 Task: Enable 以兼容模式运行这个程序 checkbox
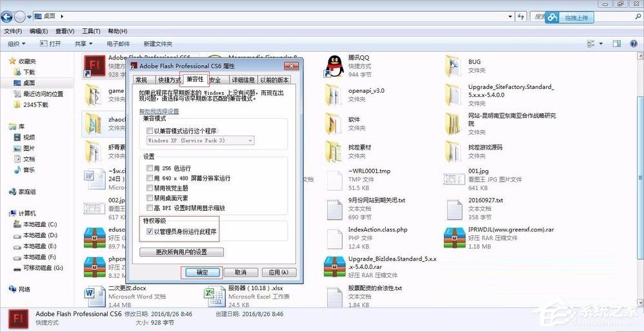150,131
